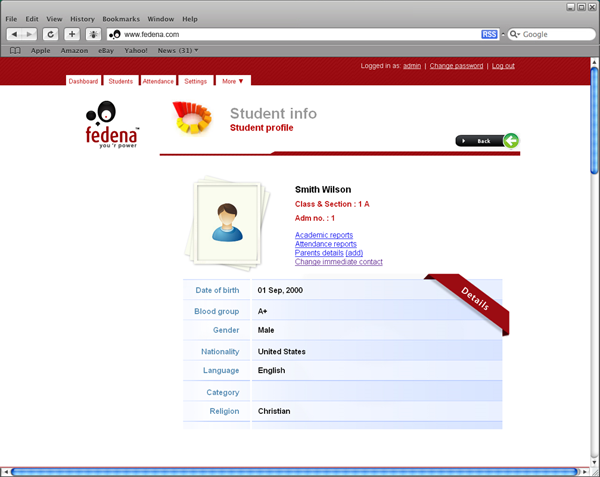This screenshot has width=600, height=477.
Task: Open the View menu
Action: [x=54, y=19]
